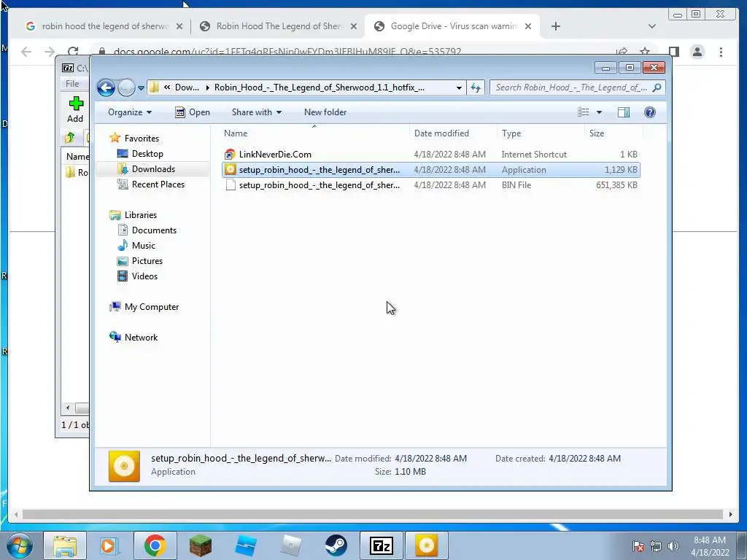The image size is (747, 560).
Task: Click the Chrome back arrow
Action: (26, 52)
